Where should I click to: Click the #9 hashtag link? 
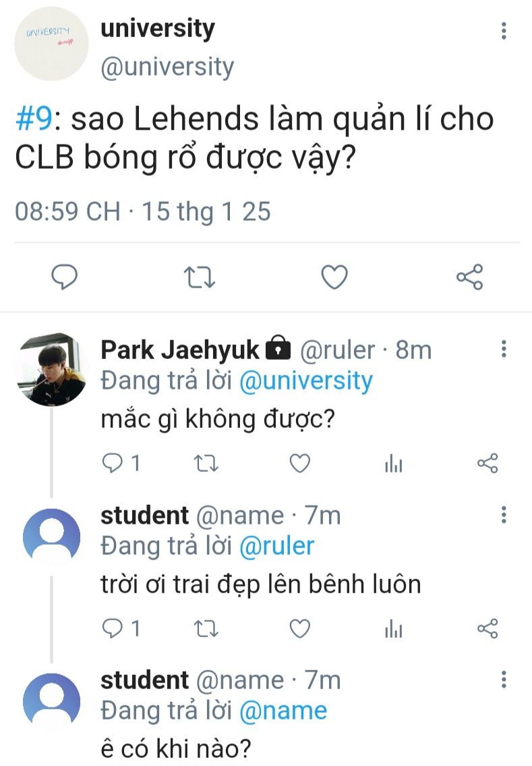[34, 120]
